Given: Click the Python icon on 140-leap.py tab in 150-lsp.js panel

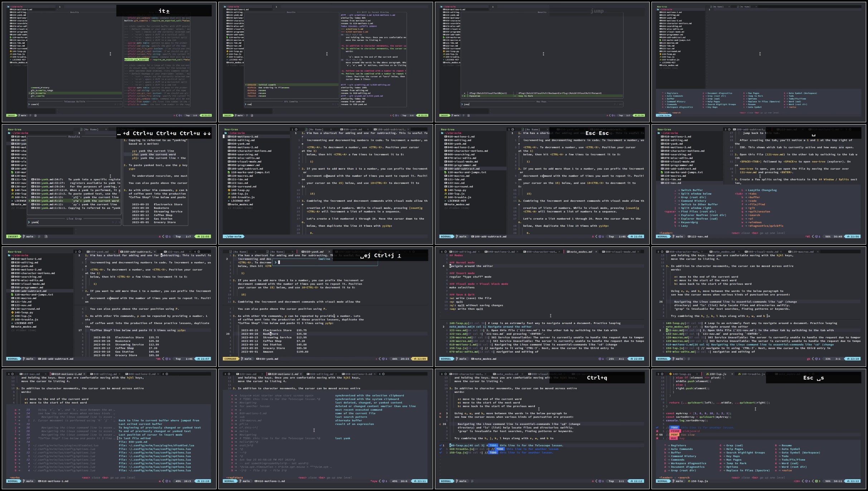Looking at the screenshot, I should click(x=670, y=374).
